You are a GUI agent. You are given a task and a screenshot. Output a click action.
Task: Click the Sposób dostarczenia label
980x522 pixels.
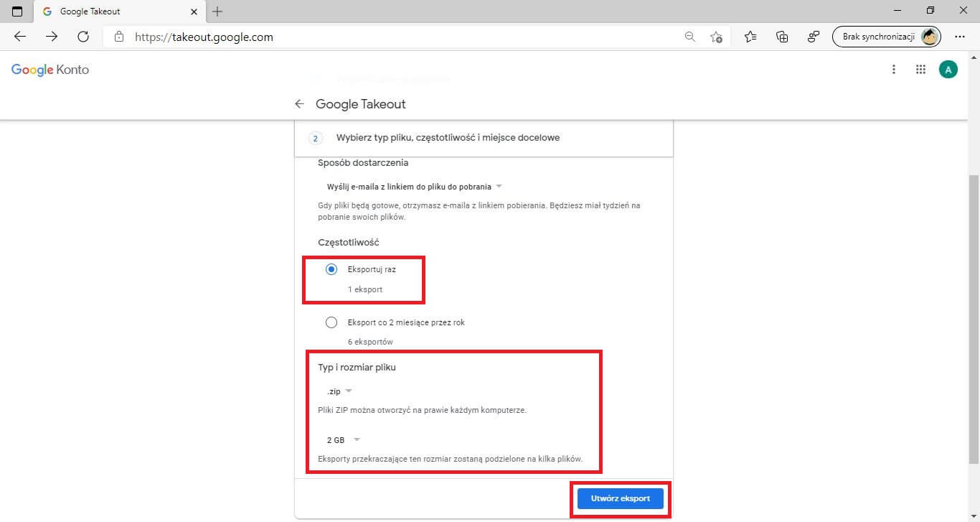(x=363, y=163)
